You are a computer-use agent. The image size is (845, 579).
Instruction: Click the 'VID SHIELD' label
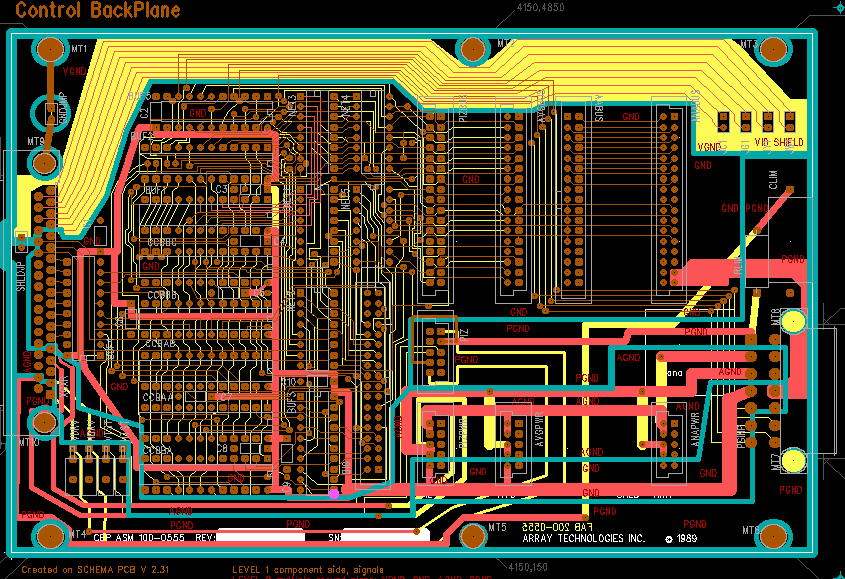[779, 142]
